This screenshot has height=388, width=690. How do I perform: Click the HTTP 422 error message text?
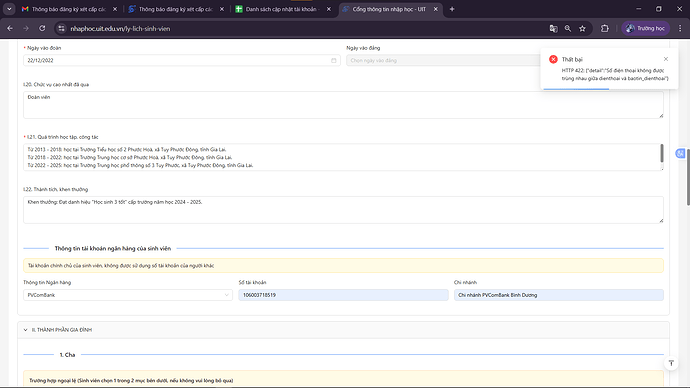pos(615,74)
